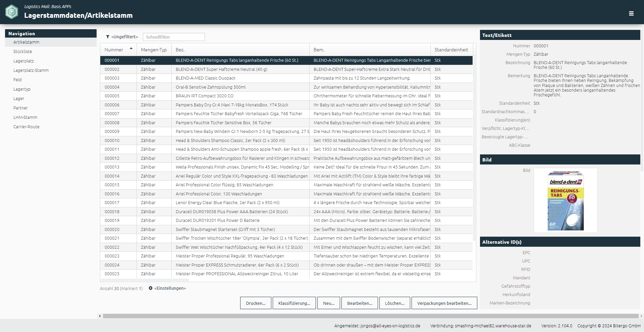Sort by the Standardeinheit column header
This screenshot has width=644, height=332.
pos(451,50)
